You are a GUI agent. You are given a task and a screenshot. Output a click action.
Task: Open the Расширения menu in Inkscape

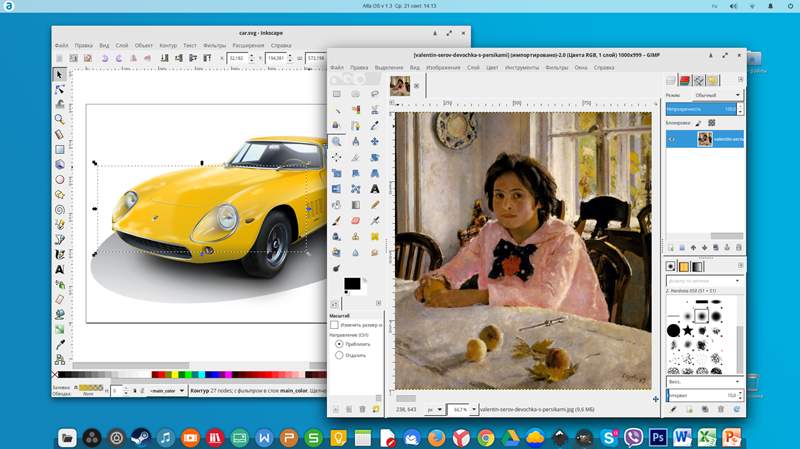point(248,45)
